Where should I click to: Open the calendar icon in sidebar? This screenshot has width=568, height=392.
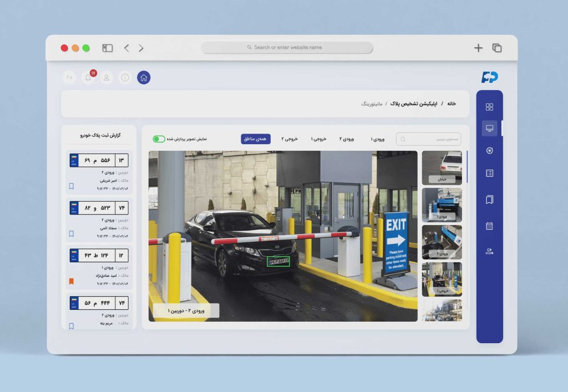click(x=489, y=226)
